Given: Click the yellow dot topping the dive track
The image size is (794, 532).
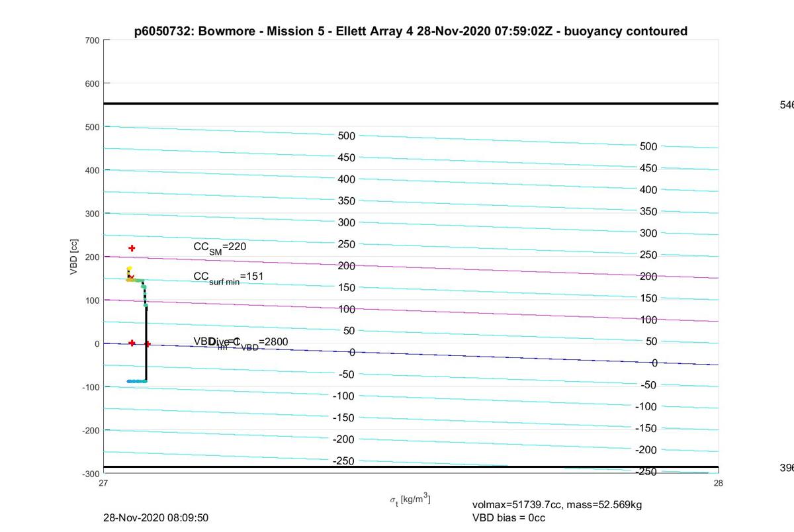Looking at the screenshot, I should (x=129, y=269).
